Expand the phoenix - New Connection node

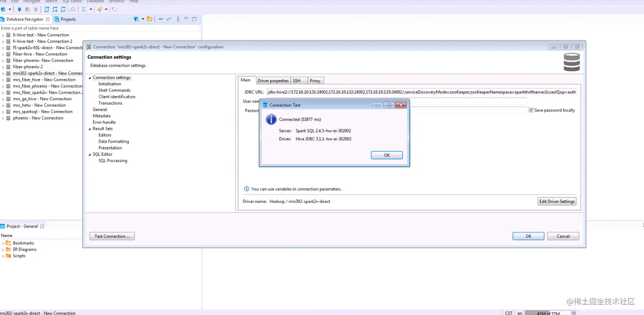click(x=3, y=118)
